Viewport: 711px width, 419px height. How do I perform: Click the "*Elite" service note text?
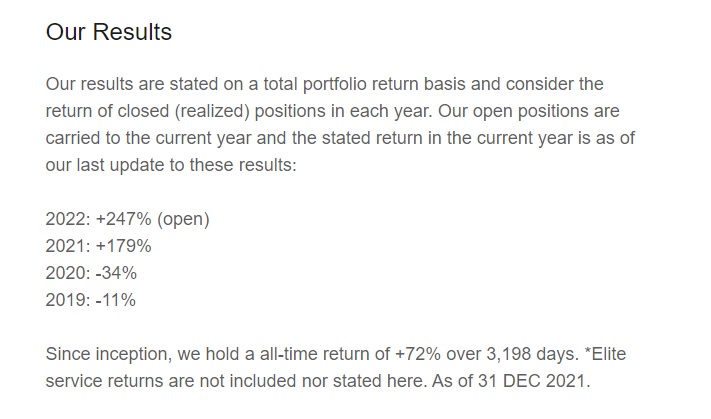[x=605, y=354]
